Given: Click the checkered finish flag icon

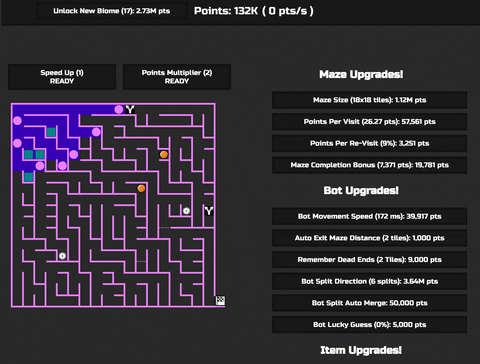Looking at the screenshot, I should coord(220,301).
